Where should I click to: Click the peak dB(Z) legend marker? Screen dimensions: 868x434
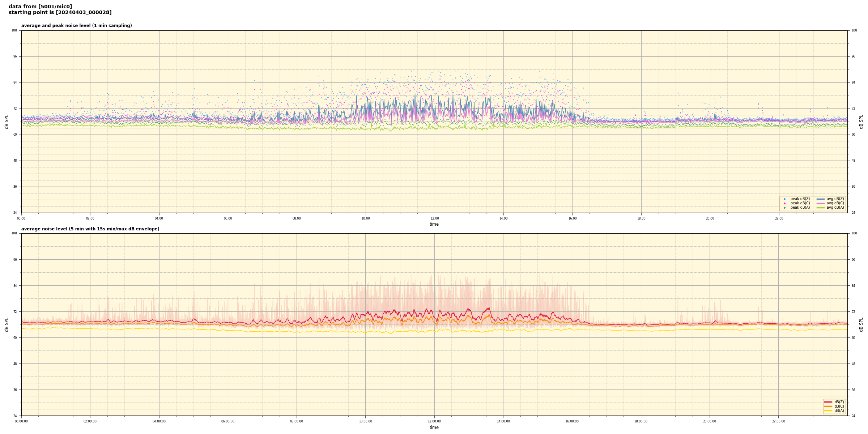pos(784,199)
